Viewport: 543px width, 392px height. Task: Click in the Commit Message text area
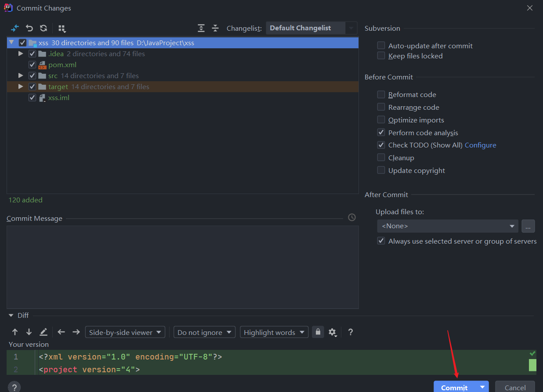tap(183, 267)
